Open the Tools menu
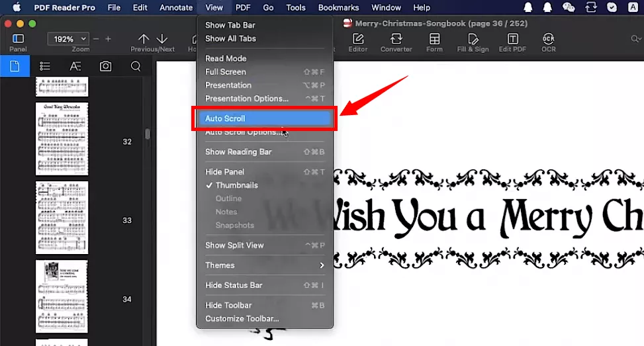 pyautogui.click(x=296, y=7)
